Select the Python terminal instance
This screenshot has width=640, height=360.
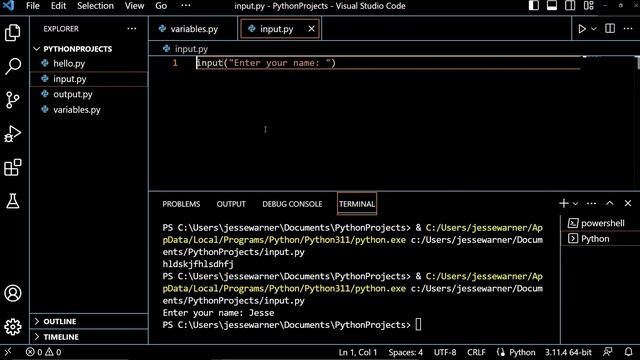click(601, 239)
